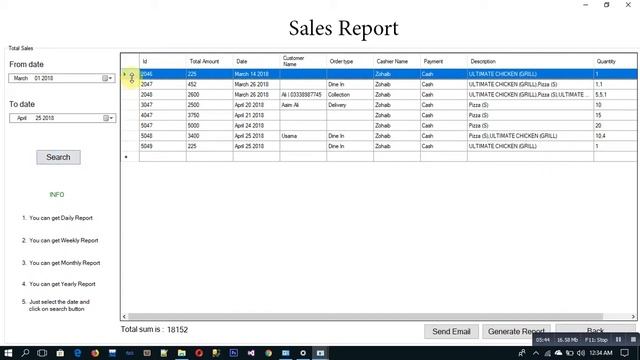This screenshot has height=360, width=640.
Task: Stop the screen recording overlay
Action: click(633, 340)
